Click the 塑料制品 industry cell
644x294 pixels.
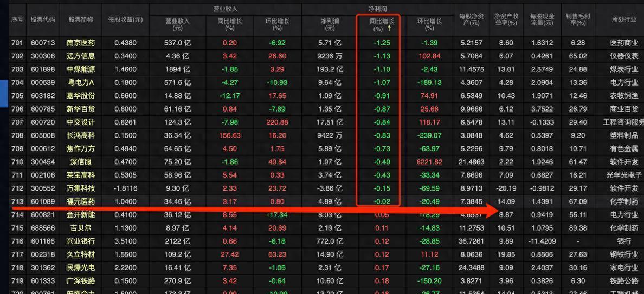tap(624, 135)
